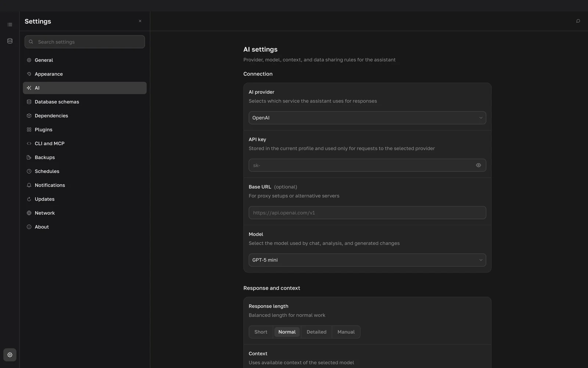Viewport: 588px width, 368px height.
Task: Open Backups settings
Action: [85, 158]
